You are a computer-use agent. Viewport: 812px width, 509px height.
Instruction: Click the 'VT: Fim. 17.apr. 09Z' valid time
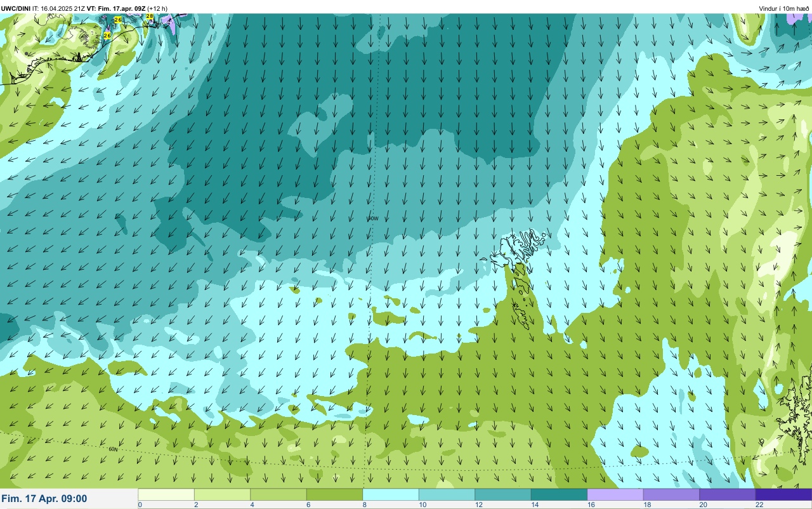pos(116,8)
